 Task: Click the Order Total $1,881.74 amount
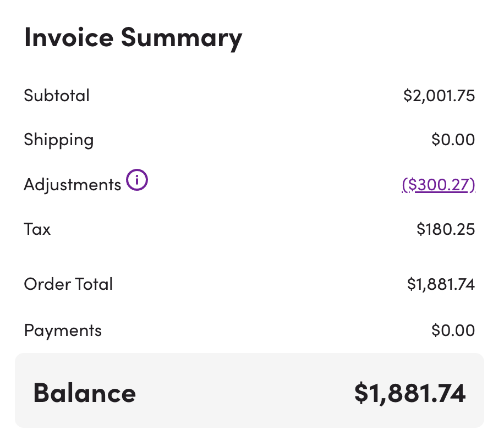click(441, 284)
